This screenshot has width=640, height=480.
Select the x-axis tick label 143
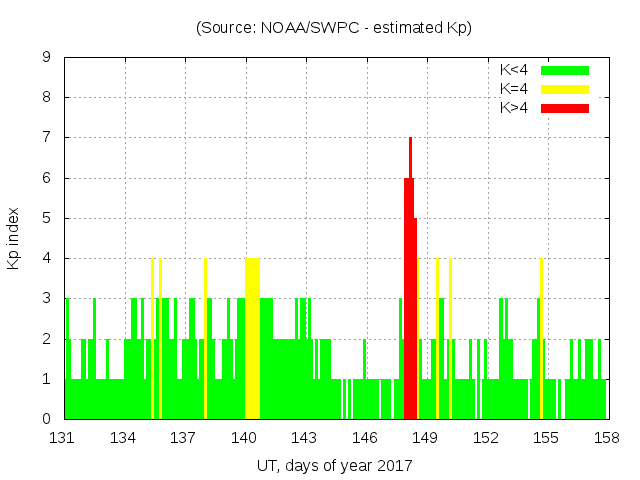click(305, 437)
